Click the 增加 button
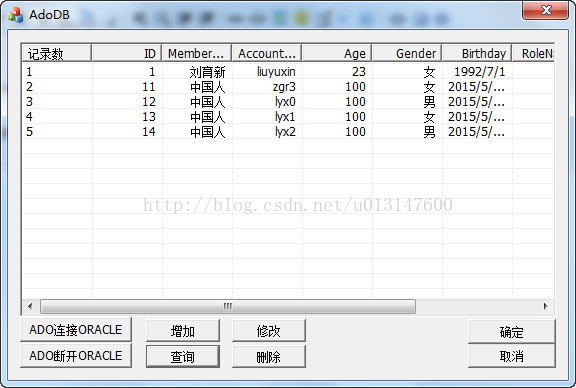The image size is (576, 388). coord(183,331)
